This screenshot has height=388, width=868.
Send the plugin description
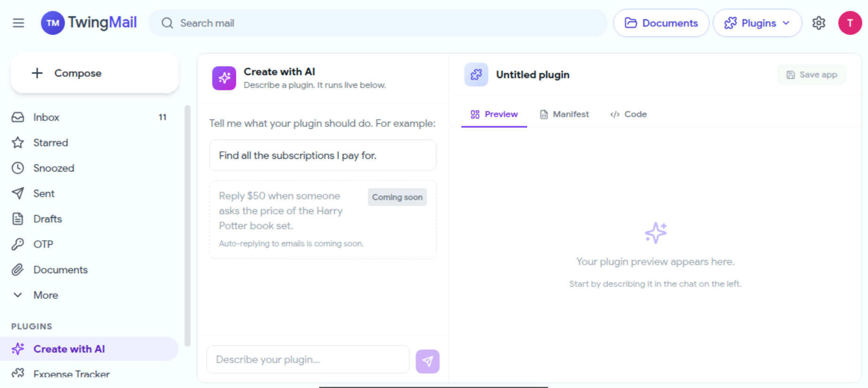pos(428,361)
